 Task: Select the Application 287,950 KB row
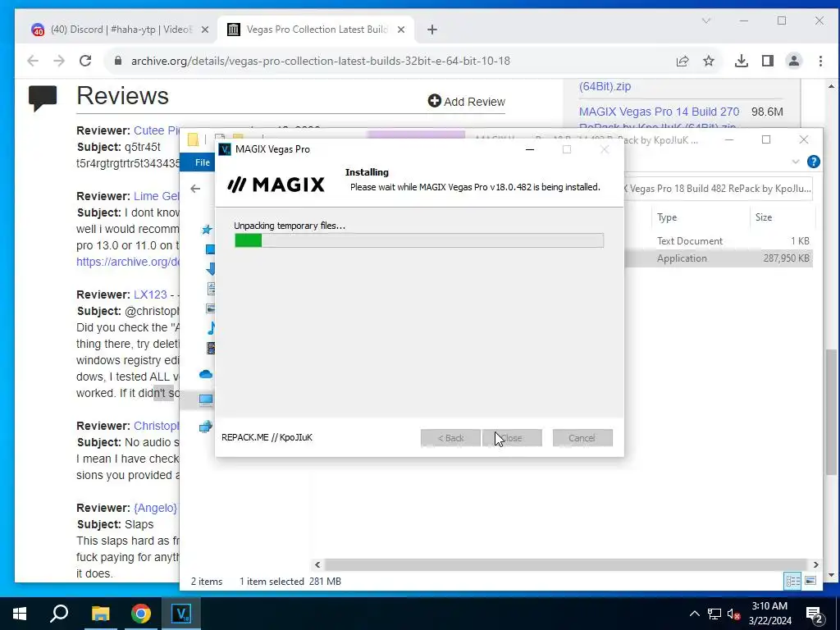coord(719,258)
